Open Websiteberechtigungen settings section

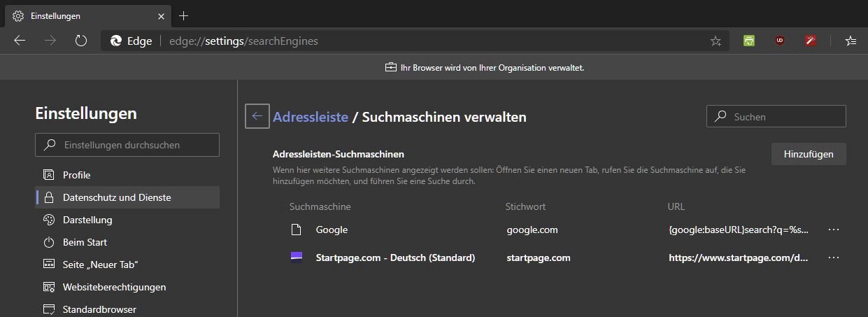click(127, 287)
